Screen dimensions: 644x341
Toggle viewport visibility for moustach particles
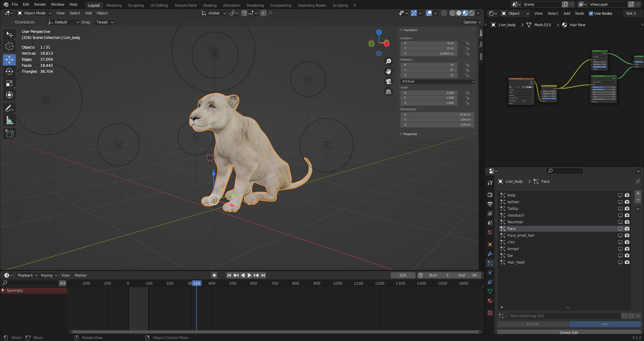tap(620, 215)
